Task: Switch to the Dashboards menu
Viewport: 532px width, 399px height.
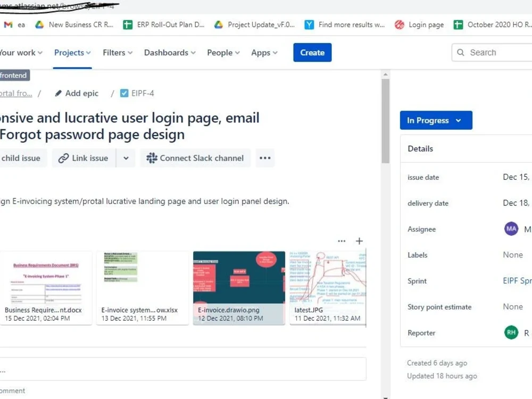Action: [x=166, y=52]
